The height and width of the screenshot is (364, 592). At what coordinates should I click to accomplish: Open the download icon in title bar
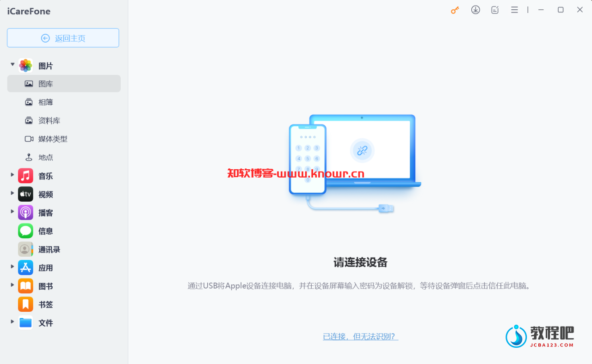475,10
